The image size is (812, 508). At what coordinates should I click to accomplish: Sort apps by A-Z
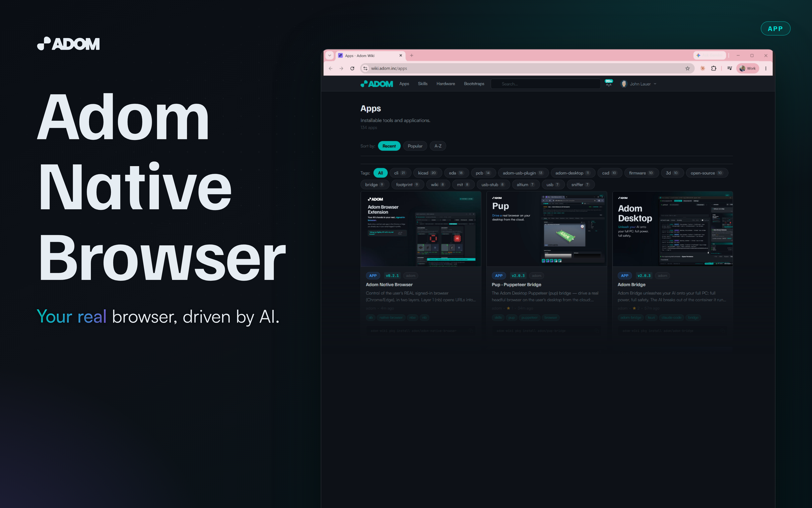tap(438, 146)
